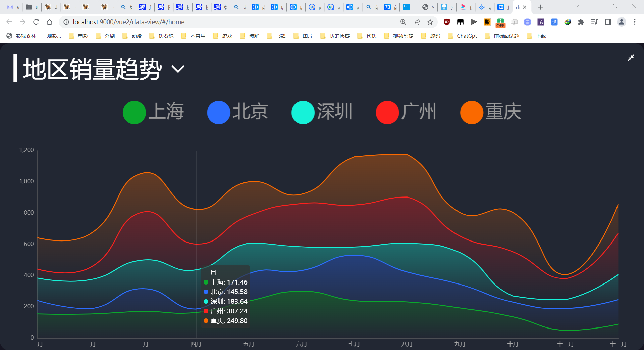Open the 动漫 bookmark folder

[x=132, y=36]
